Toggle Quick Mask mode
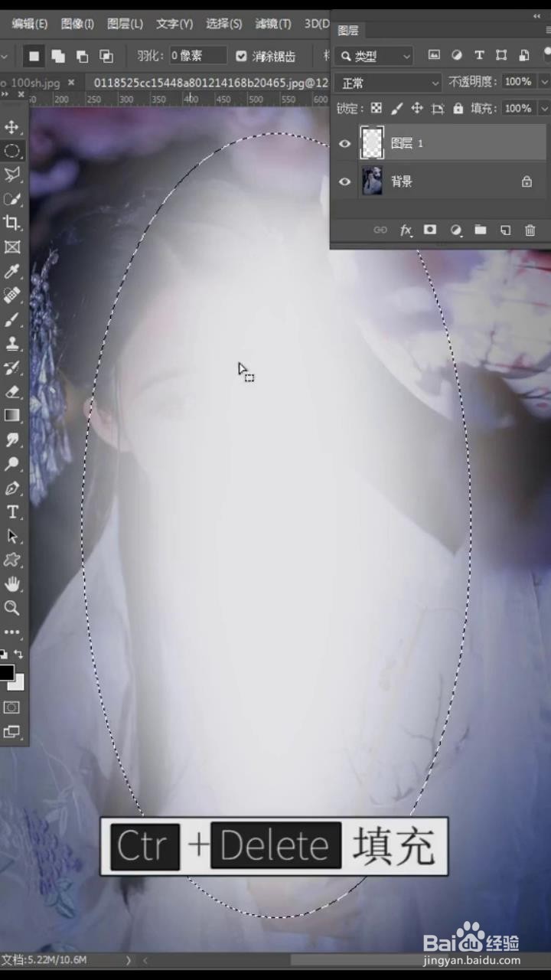 [x=12, y=707]
